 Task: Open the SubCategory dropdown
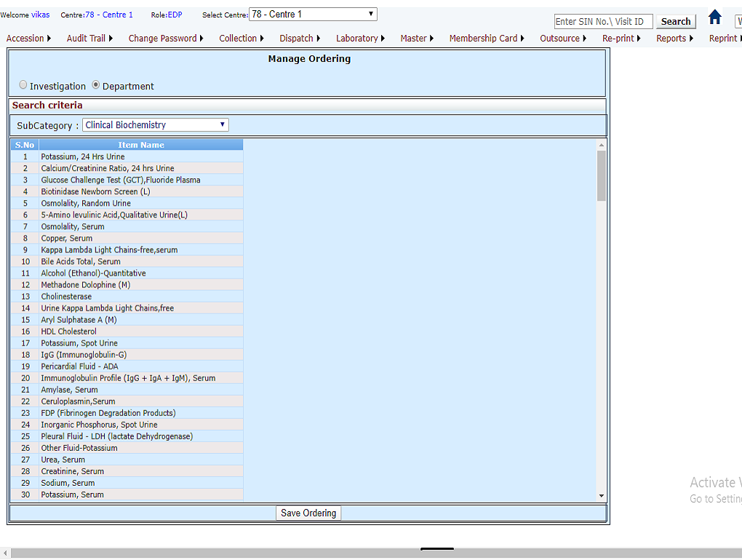click(155, 125)
